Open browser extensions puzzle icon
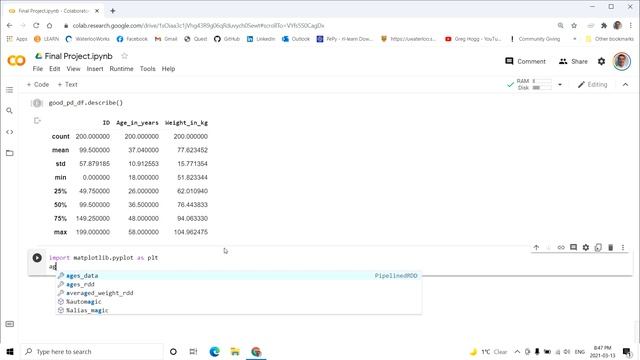This screenshot has width=640, height=360. point(604,25)
